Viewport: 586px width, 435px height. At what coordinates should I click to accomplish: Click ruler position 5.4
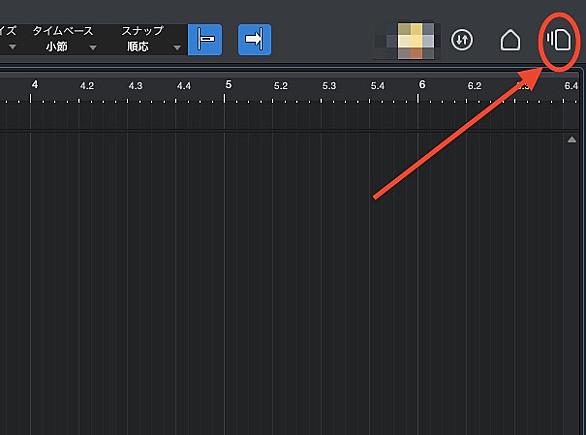coord(377,86)
